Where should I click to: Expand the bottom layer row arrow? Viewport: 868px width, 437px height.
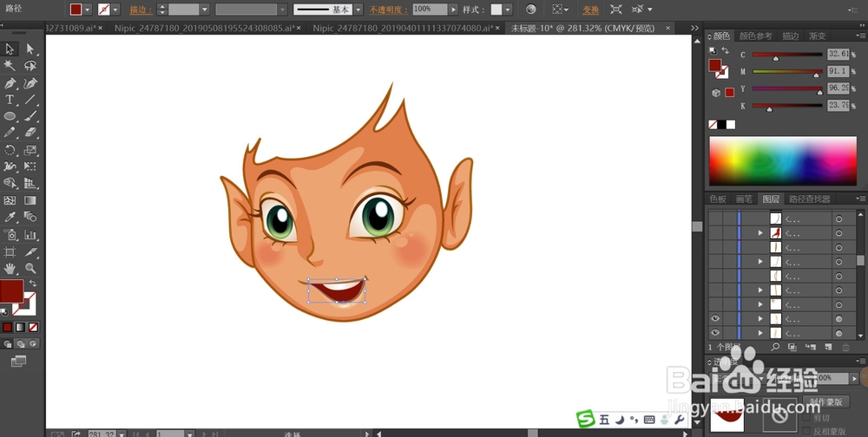pyautogui.click(x=760, y=334)
